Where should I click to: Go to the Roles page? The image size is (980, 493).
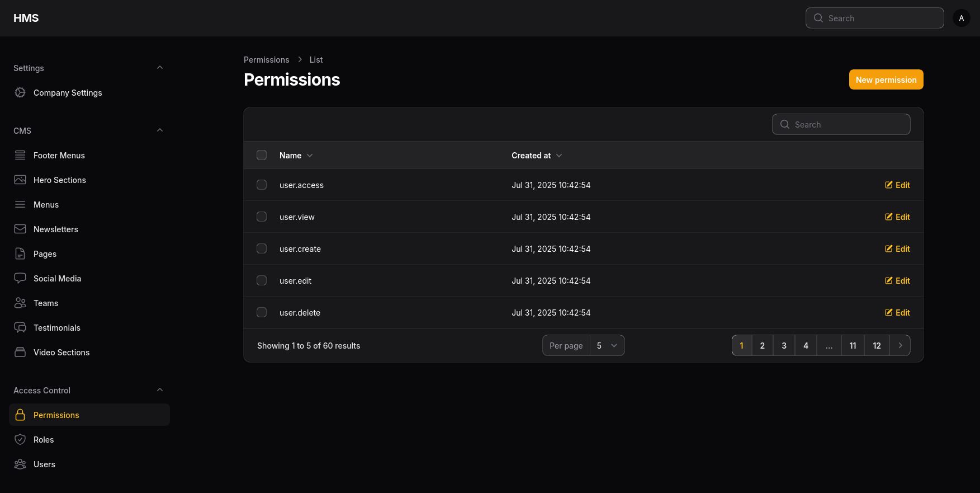click(x=89, y=439)
